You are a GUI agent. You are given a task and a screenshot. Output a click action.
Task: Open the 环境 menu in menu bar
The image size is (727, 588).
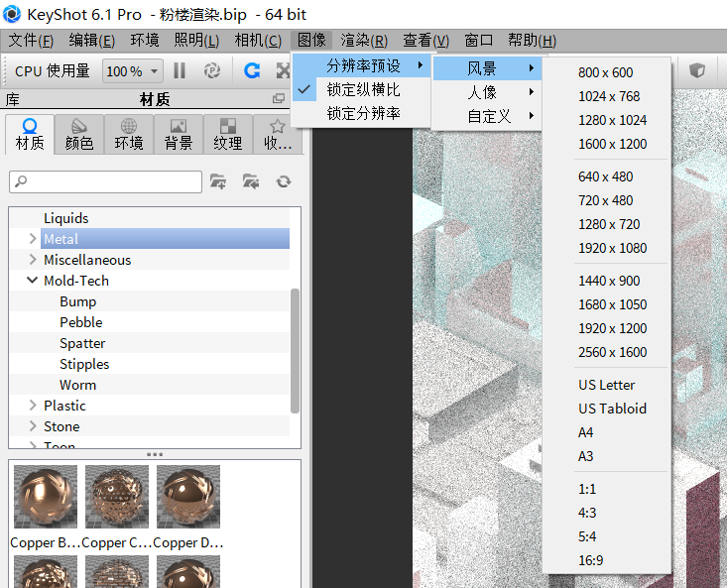coord(145,41)
